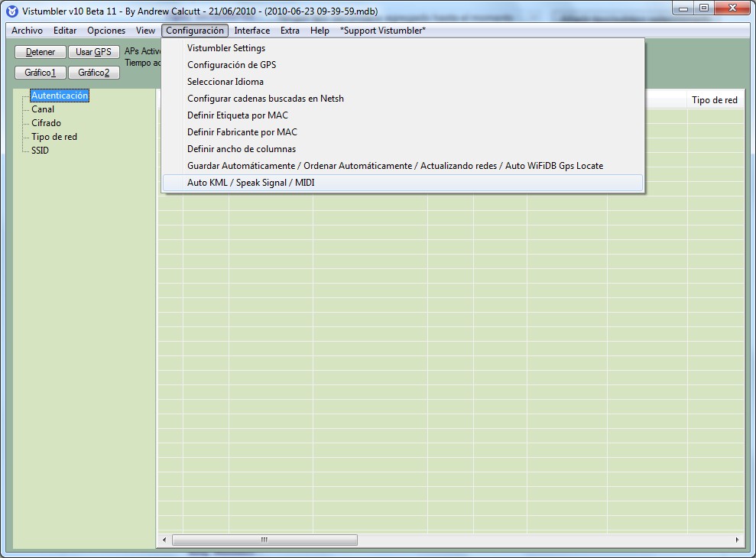This screenshot has width=756, height=558.
Task: Click the Usar GPS button
Action: coord(93,52)
